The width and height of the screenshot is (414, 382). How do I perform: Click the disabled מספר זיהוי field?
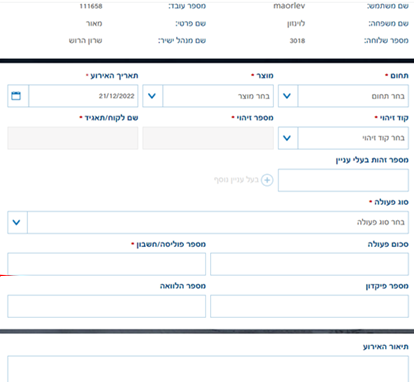point(208,138)
